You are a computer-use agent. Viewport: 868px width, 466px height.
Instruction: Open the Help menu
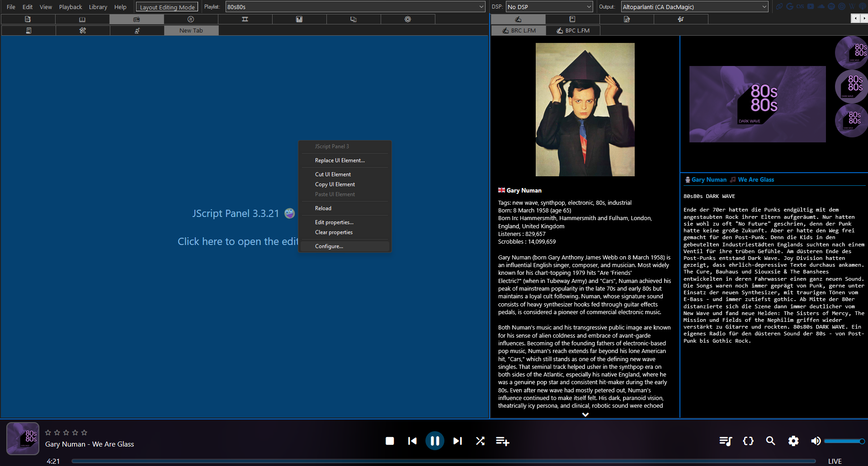120,7
